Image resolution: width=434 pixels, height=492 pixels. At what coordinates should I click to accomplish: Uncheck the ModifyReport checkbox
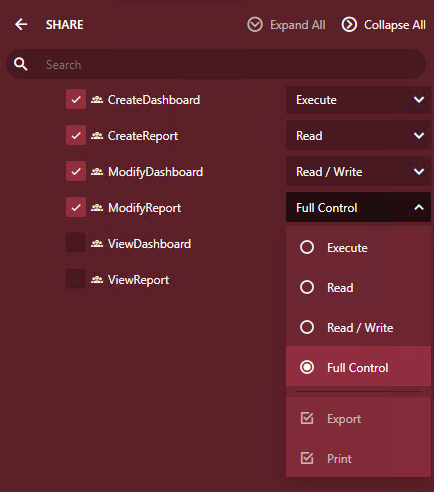[x=76, y=207]
